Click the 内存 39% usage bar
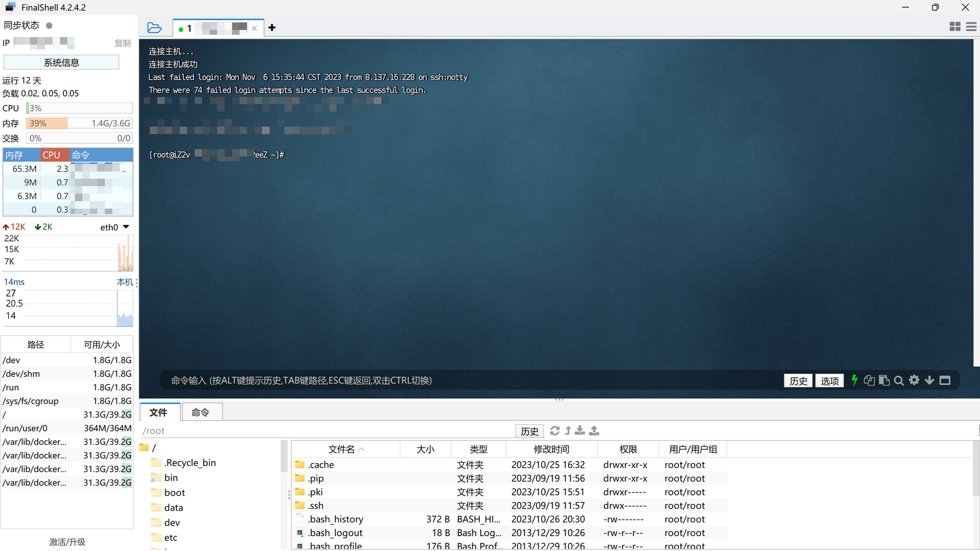Image resolution: width=980 pixels, height=551 pixels. (79, 123)
